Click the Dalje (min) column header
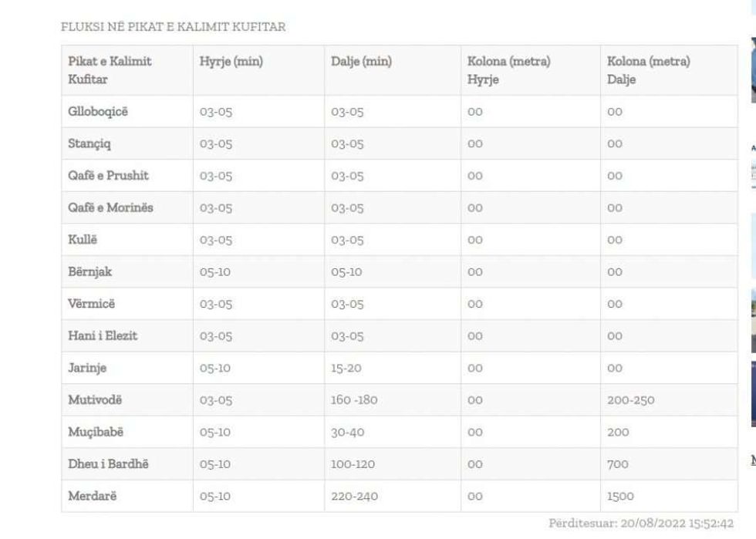Screen dimensions: 756x539 361,62
